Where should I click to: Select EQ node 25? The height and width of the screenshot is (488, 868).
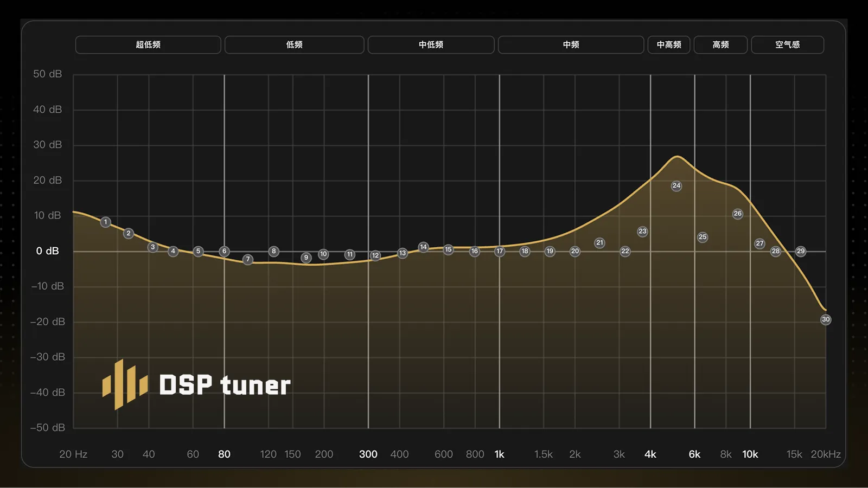tap(703, 237)
